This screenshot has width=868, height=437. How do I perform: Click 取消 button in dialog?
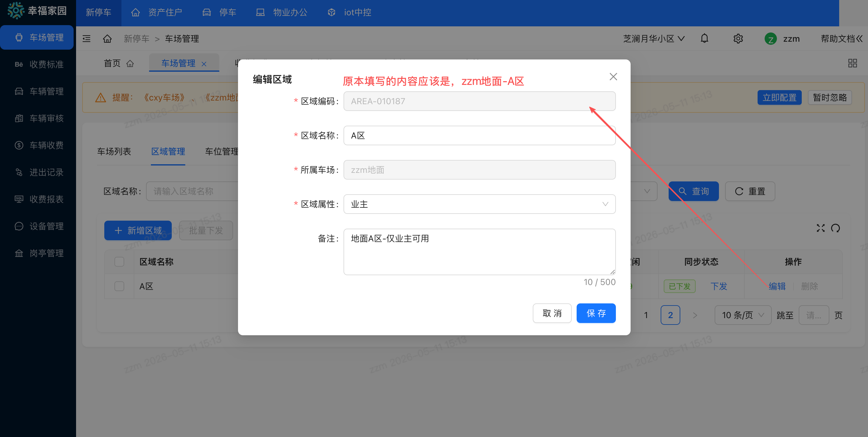[552, 313]
